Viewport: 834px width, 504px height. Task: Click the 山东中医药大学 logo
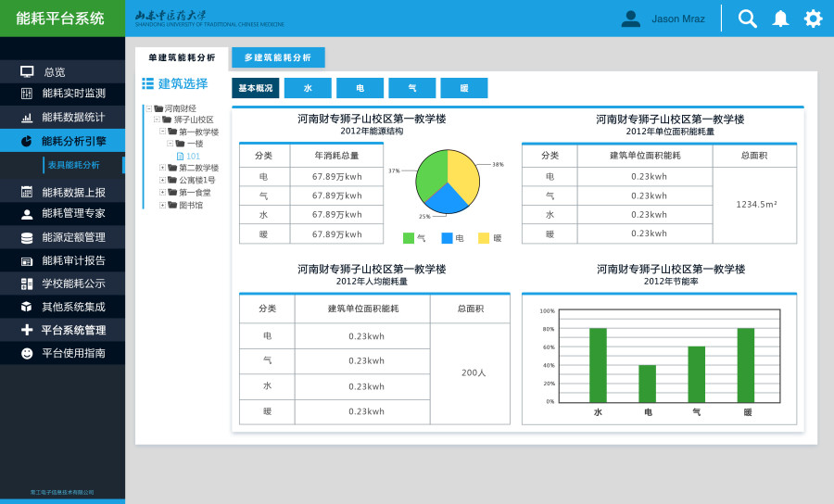point(209,19)
